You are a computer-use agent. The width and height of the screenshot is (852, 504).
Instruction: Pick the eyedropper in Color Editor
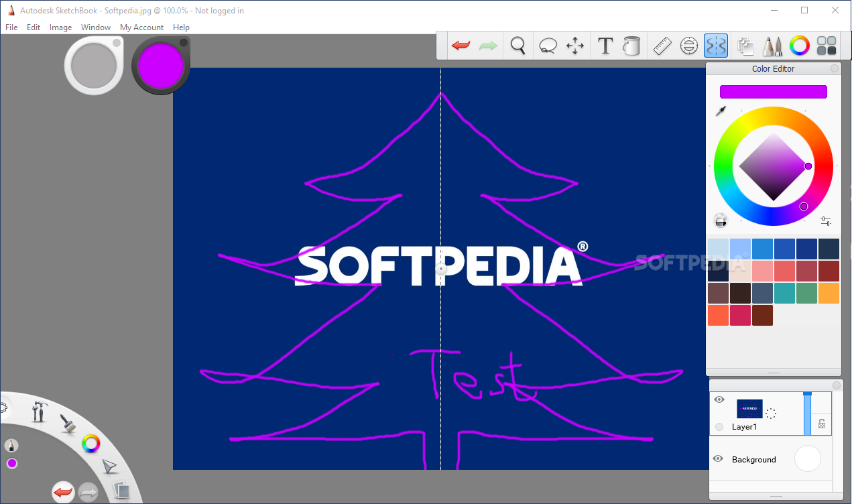(x=721, y=111)
